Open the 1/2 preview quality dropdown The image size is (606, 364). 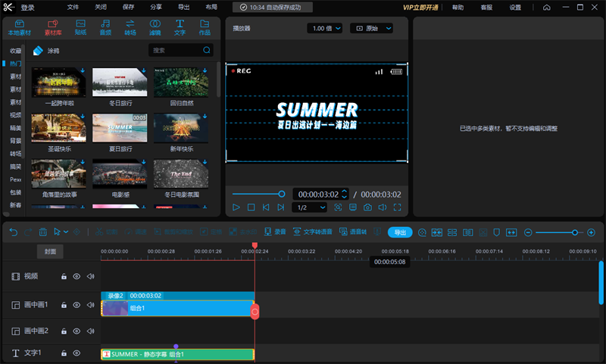(310, 207)
